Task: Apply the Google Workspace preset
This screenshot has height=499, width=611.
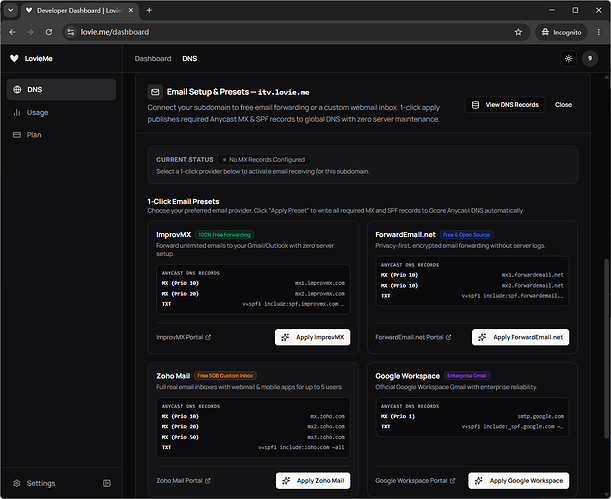Action: 519,481
